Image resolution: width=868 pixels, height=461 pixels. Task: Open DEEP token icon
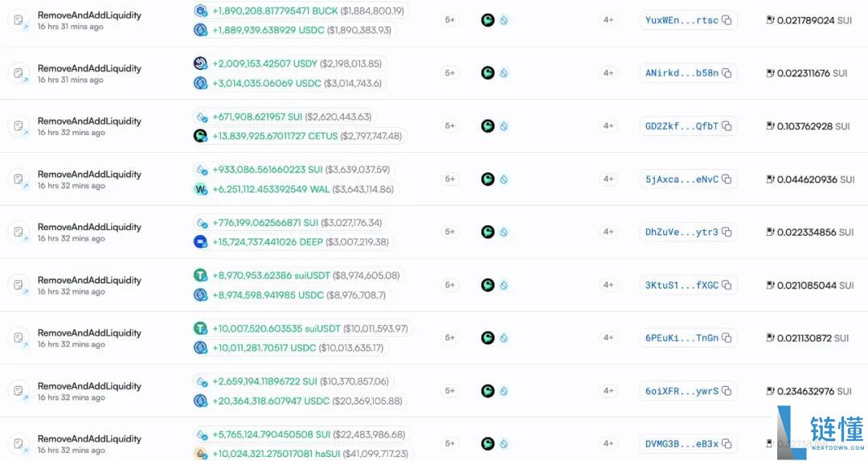click(200, 241)
